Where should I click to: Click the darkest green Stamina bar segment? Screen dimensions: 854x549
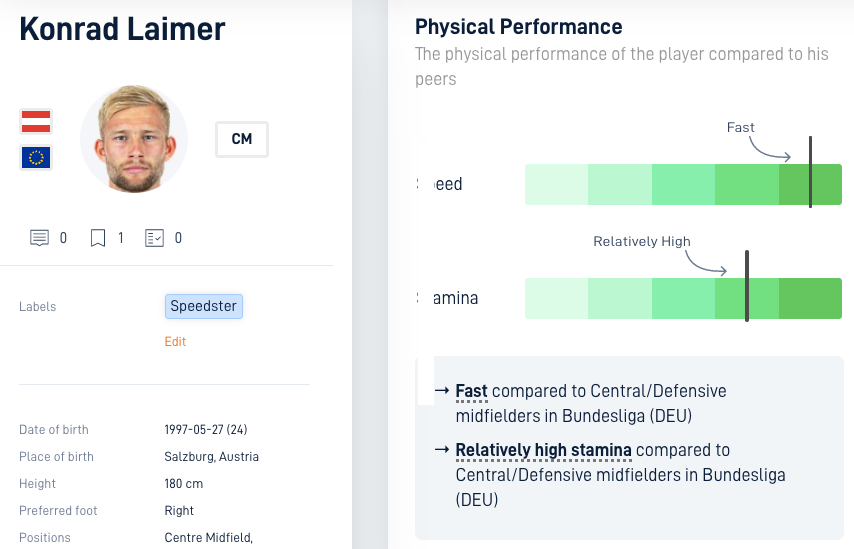click(810, 298)
